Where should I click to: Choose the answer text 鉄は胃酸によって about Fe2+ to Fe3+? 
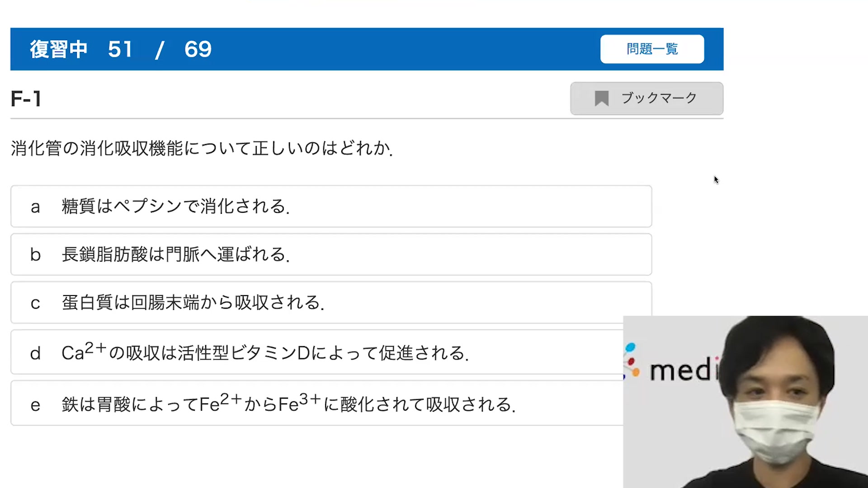point(288,404)
